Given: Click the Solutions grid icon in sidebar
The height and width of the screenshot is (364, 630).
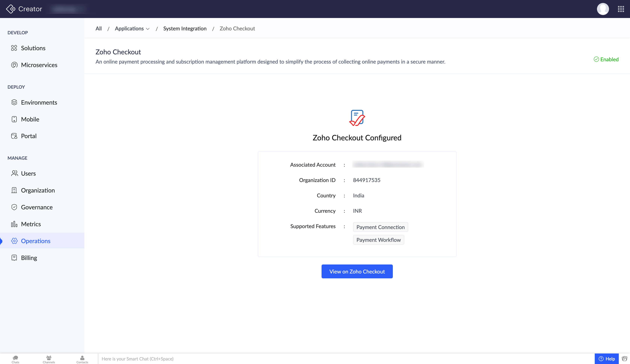Looking at the screenshot, I should point(14,48).
